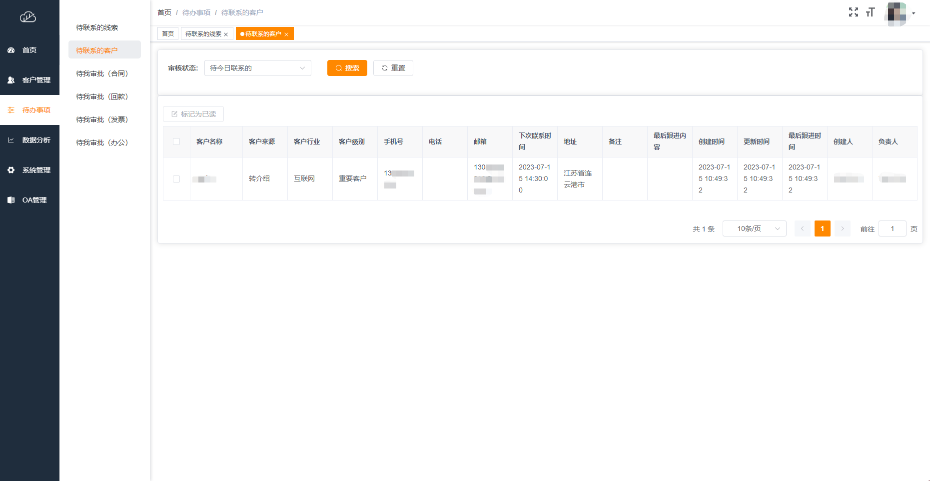
Task: Click the 标记为已读 button
Action: [193, 114]
